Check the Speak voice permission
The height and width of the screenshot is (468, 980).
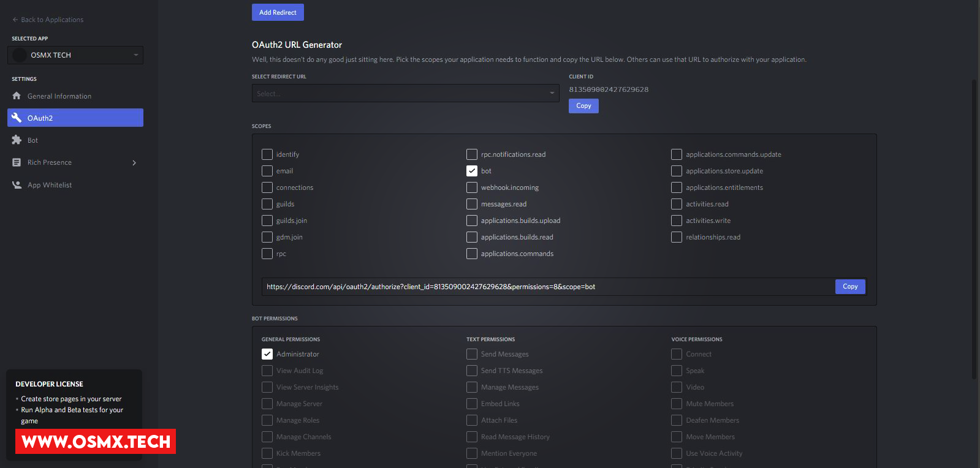tap(677, 371)
